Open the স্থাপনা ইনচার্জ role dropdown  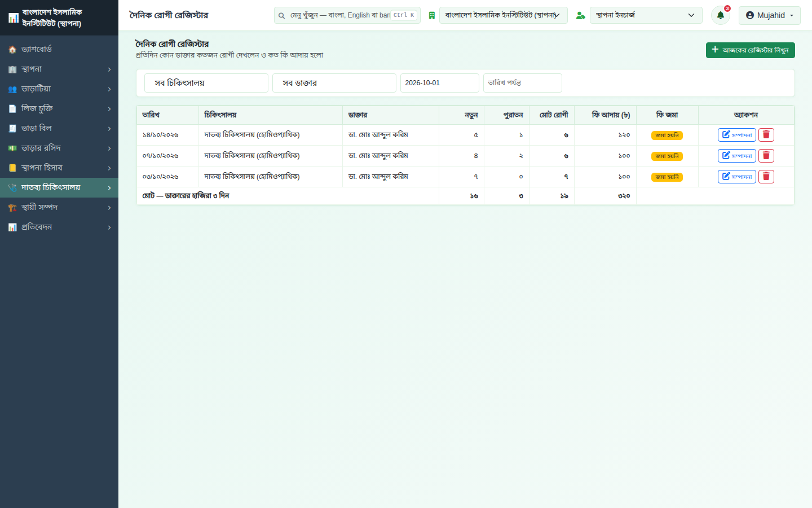point(646,15)
